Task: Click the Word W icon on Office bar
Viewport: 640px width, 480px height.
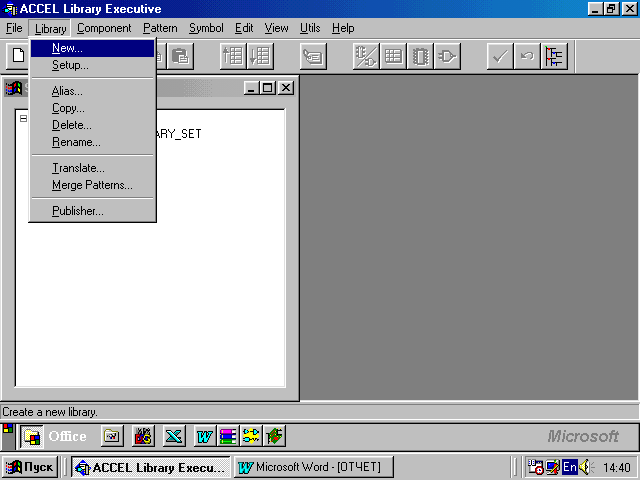Action: (204, 436)
